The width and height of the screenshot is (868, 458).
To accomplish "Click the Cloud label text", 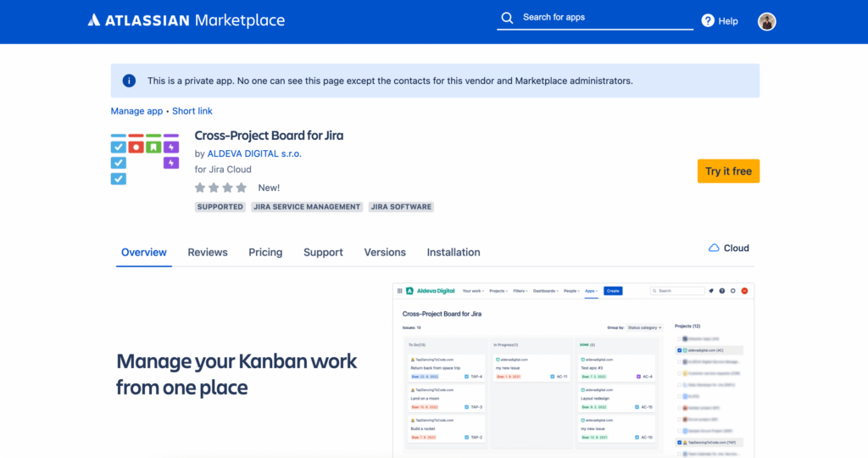I will click(737, 249).
